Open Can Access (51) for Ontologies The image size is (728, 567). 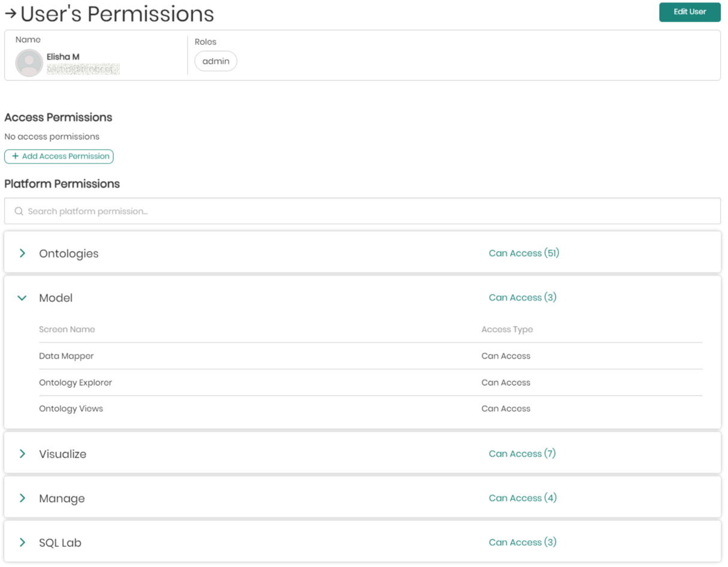tap(524, 253)
